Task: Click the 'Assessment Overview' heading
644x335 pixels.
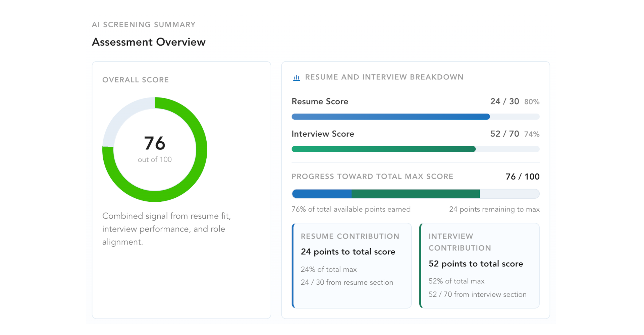Action: point(149,42)
